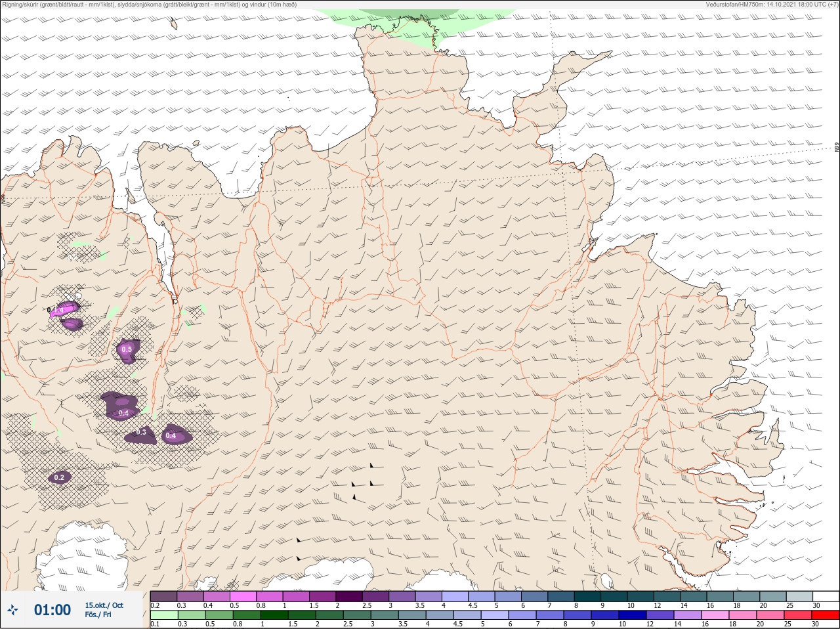Screen dimensions: 840x629
Task: Click the 0.2 precipitation label on the map
Action: point(59,477)
